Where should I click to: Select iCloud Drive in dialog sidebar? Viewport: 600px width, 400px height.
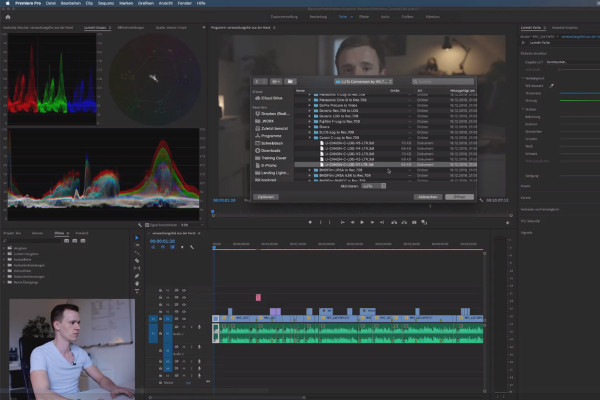pos(269,98)
